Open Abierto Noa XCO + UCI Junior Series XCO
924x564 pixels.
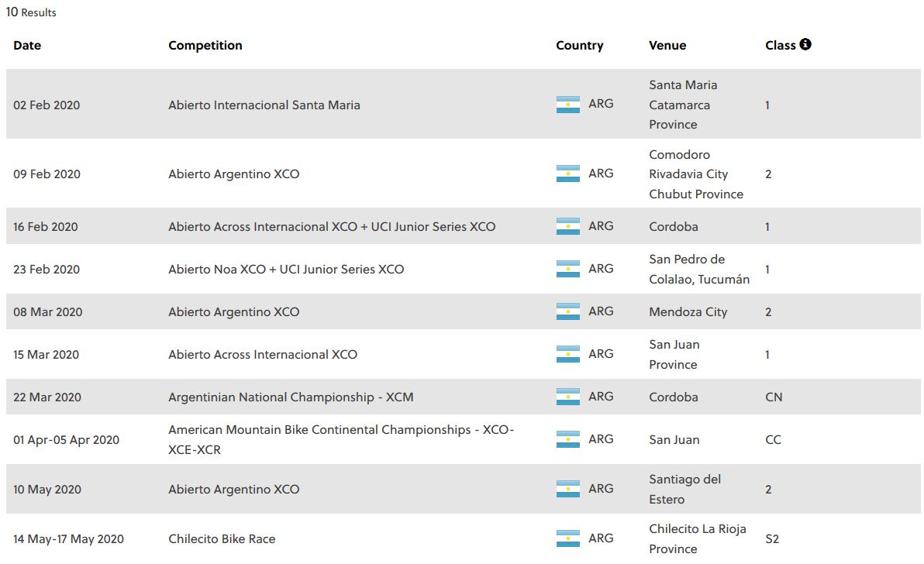pos(286,269)
